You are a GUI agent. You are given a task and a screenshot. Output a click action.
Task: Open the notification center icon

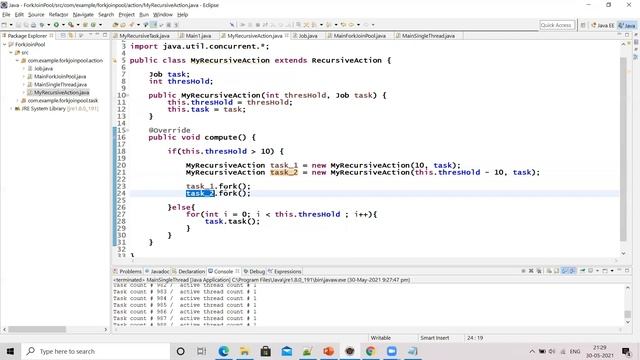tap(627, 351)
